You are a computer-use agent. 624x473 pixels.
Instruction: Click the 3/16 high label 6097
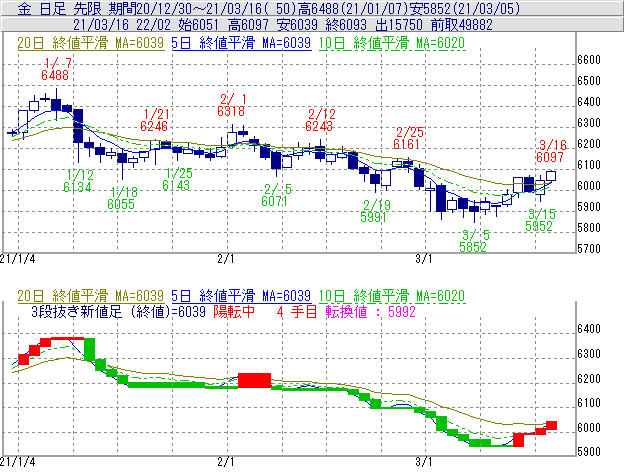click(x=551, y=157)
